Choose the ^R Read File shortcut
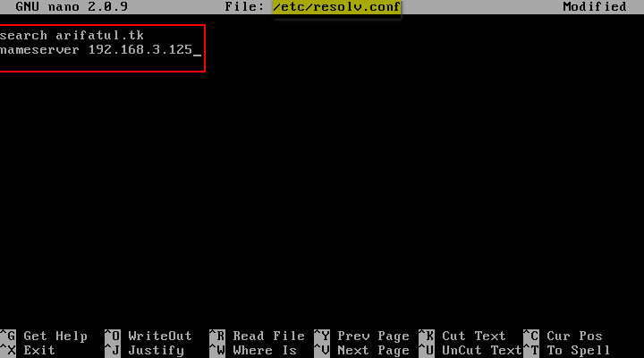 (x=257, y=336)
